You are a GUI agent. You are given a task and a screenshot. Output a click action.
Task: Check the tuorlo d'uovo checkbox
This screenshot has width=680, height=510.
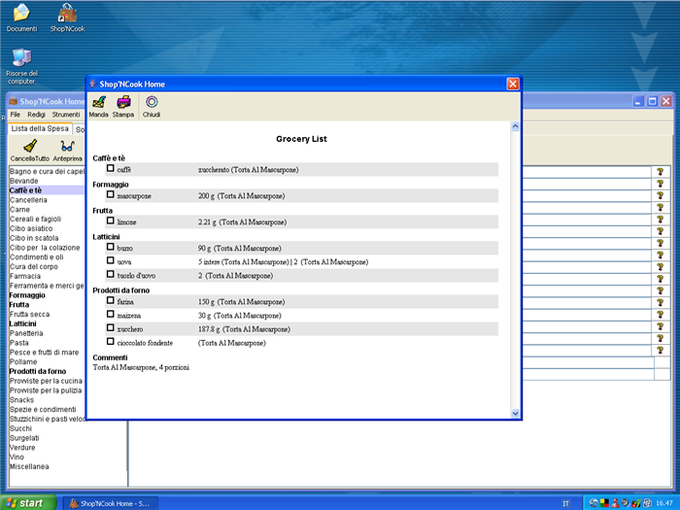pos(111,274)
